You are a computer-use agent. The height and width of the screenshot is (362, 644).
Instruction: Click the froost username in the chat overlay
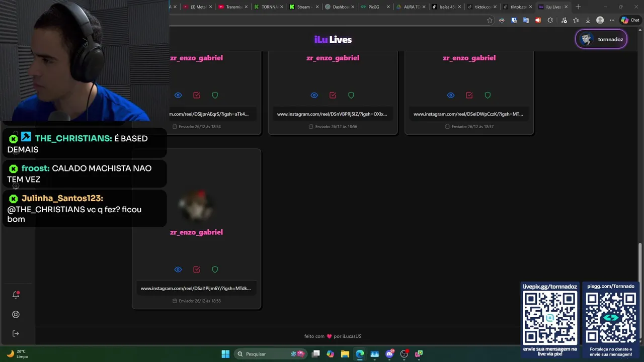pyautogui.click(x=35, y=168)
